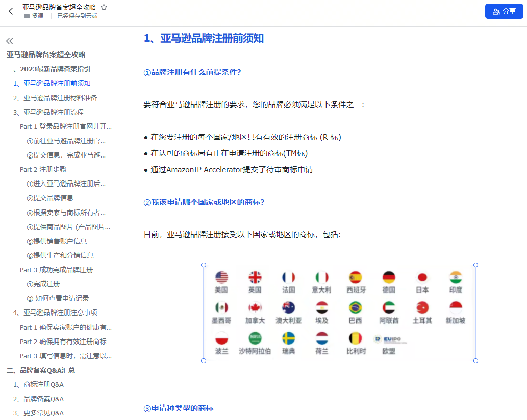Go to 二、品牌备案Q&A汇总 section
527x420 pixels.
(41, 371)
